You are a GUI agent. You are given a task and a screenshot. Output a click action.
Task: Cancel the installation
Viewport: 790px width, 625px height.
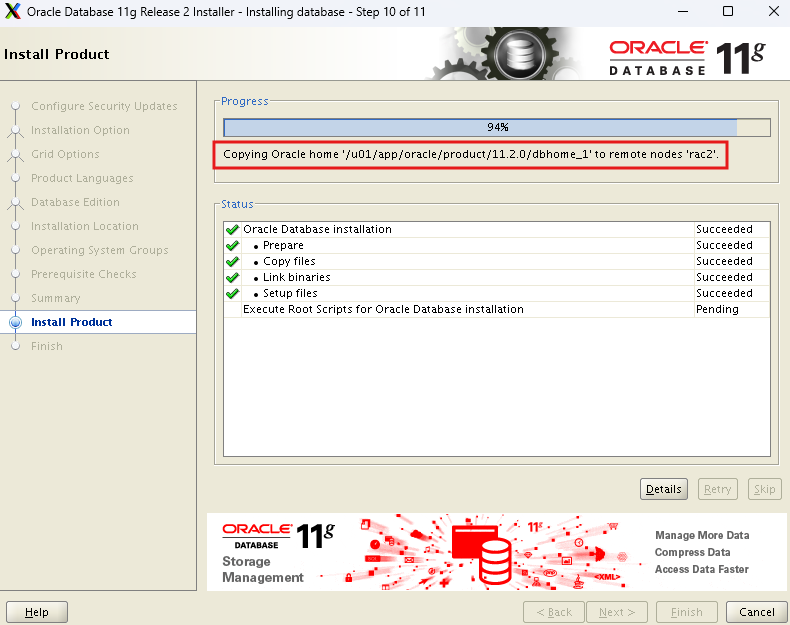[x=757, y=612]
